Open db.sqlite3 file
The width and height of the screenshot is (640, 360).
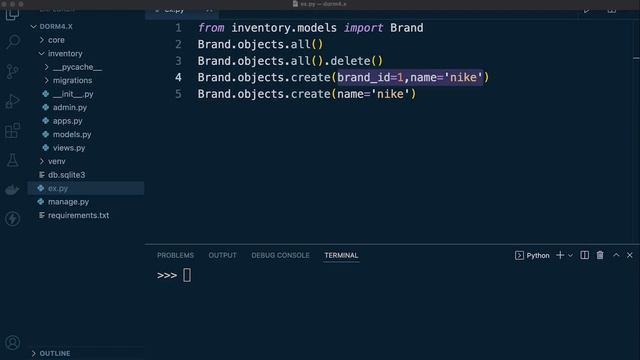[67, 175]
